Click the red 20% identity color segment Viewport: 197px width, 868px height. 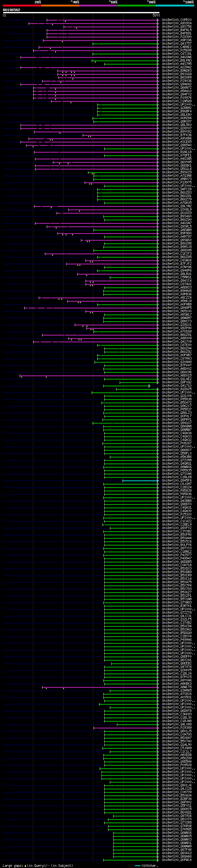coord(22,6)
